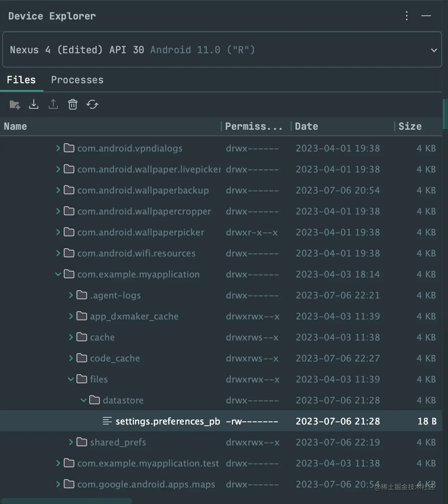The width and height of the screenshot is (448, 504).
Task: Select the com.android.vpndialogs row name
Action: 130,148
